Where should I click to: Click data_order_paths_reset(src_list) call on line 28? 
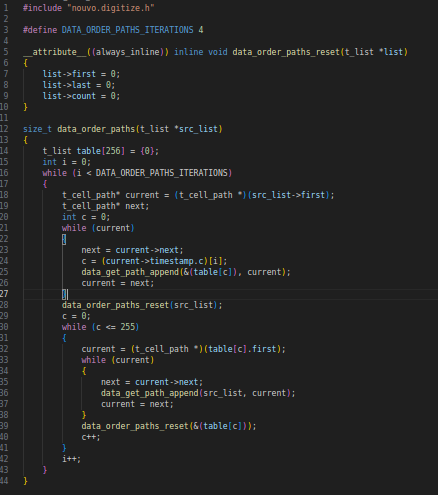142,305
